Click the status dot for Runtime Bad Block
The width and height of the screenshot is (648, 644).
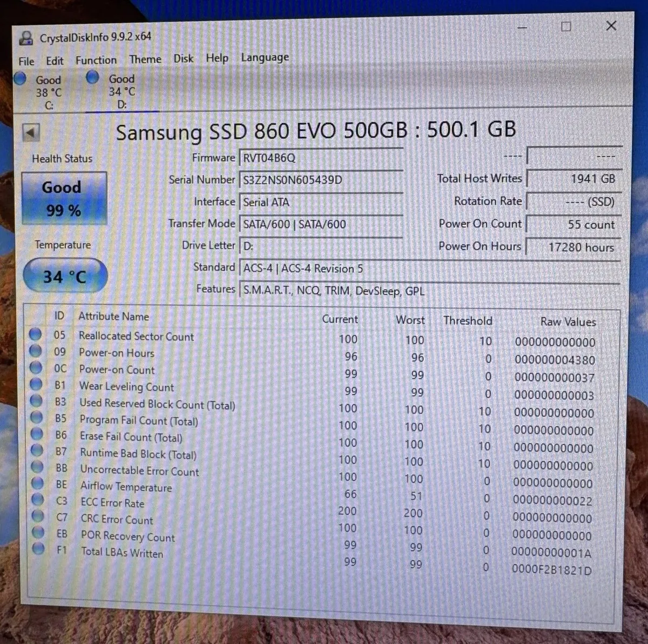37,450
